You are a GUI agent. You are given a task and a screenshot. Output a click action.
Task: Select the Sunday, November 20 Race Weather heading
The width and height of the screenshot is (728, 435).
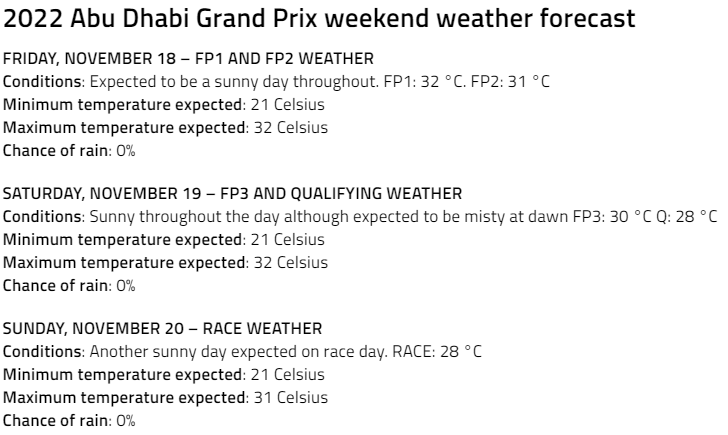162,329
